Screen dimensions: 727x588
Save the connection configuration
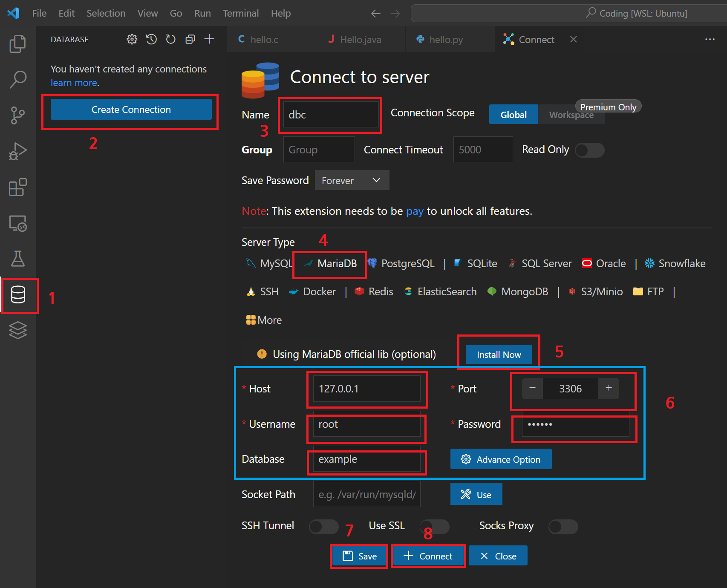point(359,556)
